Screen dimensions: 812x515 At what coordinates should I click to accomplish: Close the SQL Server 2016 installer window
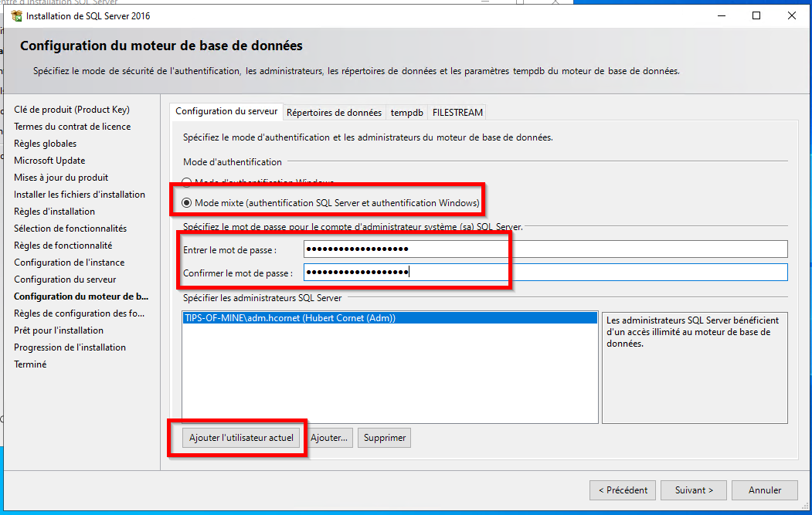point(791,16)
